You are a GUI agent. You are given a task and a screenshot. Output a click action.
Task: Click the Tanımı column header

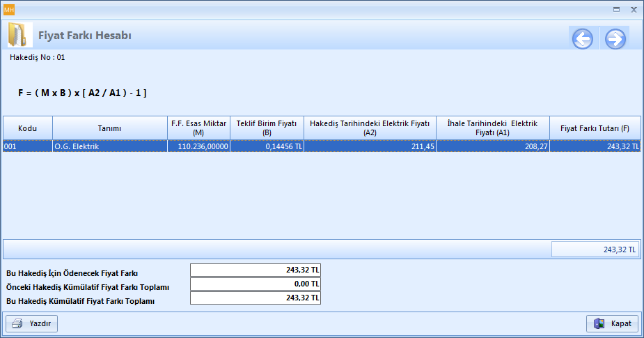[x=109, y=128]
